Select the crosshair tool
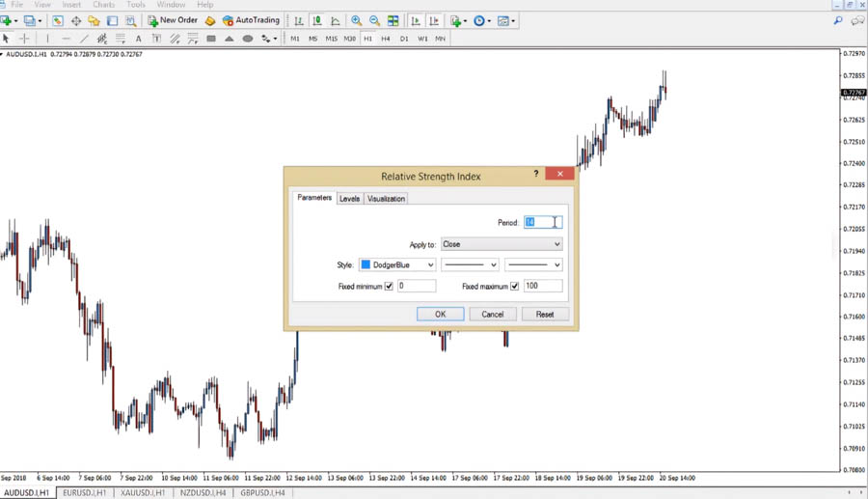 (24, 39)
